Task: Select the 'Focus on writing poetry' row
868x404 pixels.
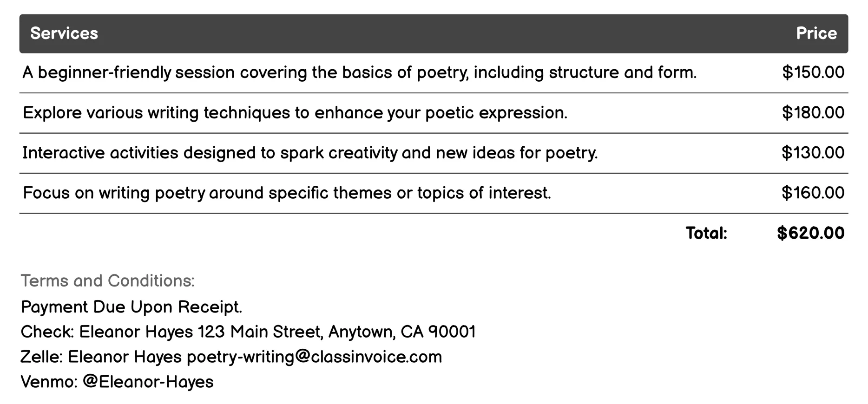Action: click(x=287, y=193)
